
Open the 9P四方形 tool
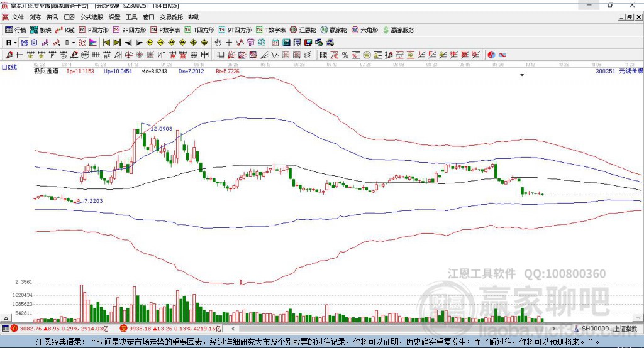(130, 30)
